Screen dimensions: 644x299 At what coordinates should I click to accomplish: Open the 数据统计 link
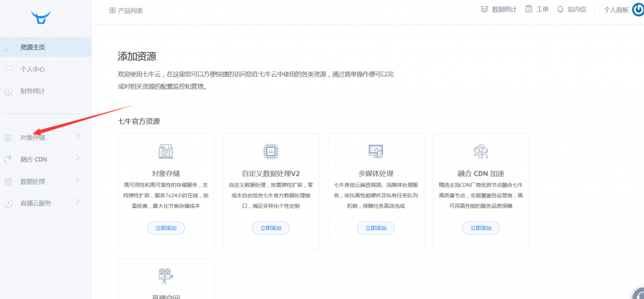[x=504, y=9]
